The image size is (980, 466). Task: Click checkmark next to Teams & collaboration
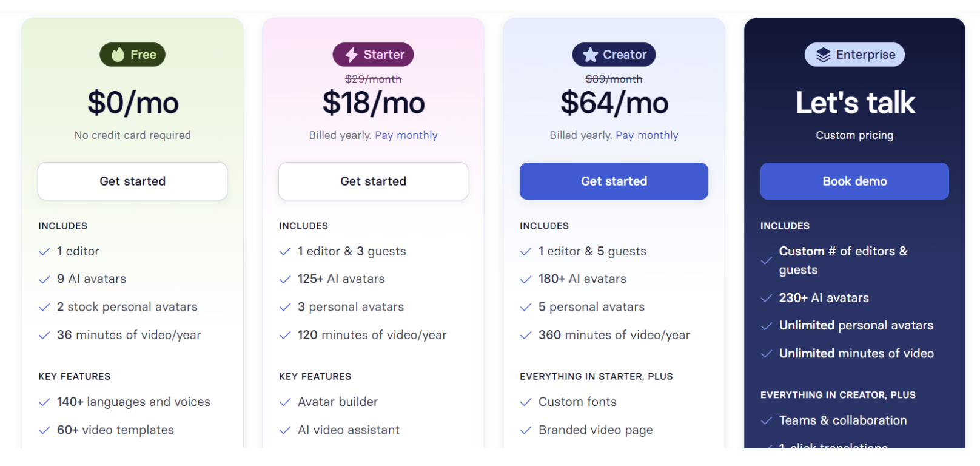click(767, 420)
